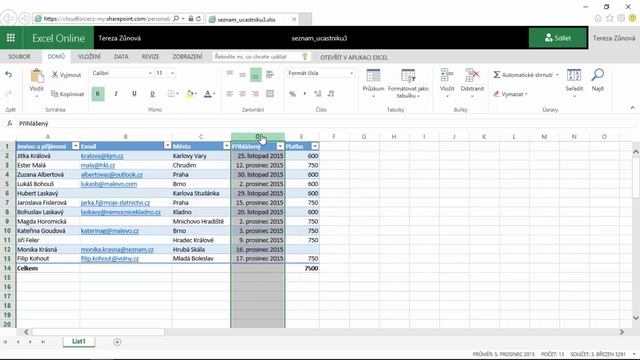Open the Office app launcher grid
This screenshot has width=640, height=360.
coord(11,38)
